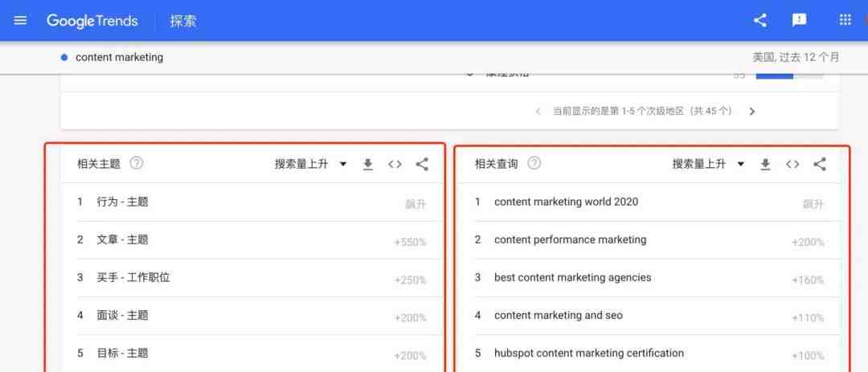Open help for 相关主题
The width and height of the screenshot is (868, 372).
pyautogui.click(x=136, y=164)
